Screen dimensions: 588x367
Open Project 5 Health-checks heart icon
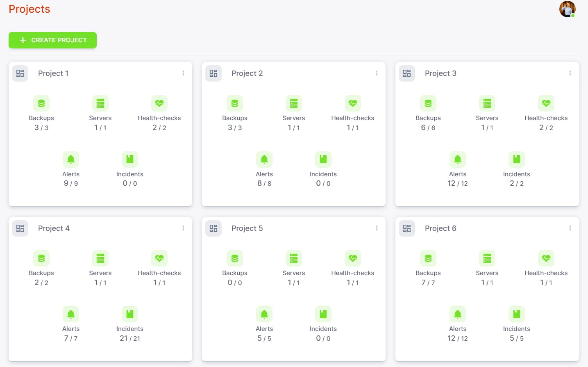pyautogui.click(x=353, y=258)
